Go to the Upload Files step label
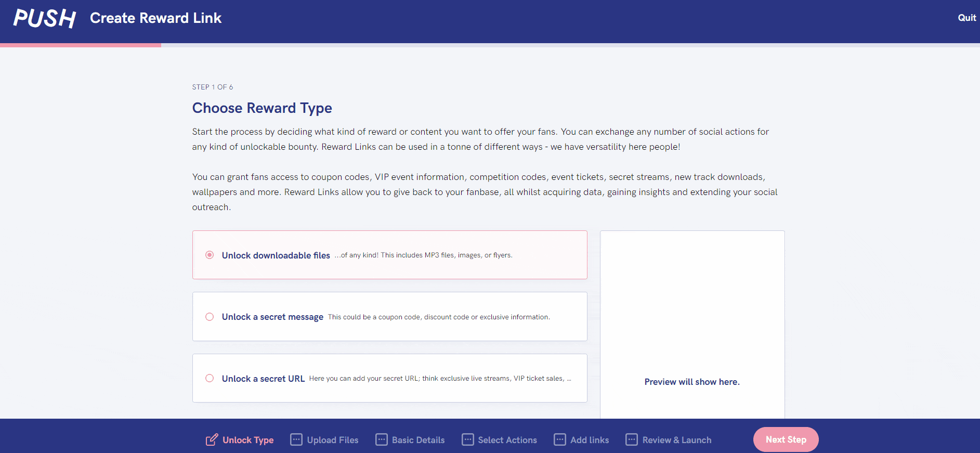Image resolution: width=980 pixels, height=453 pixels. 333,440
